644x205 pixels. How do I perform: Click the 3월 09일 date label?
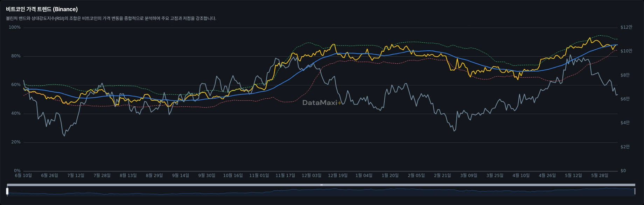pos(469,176)
